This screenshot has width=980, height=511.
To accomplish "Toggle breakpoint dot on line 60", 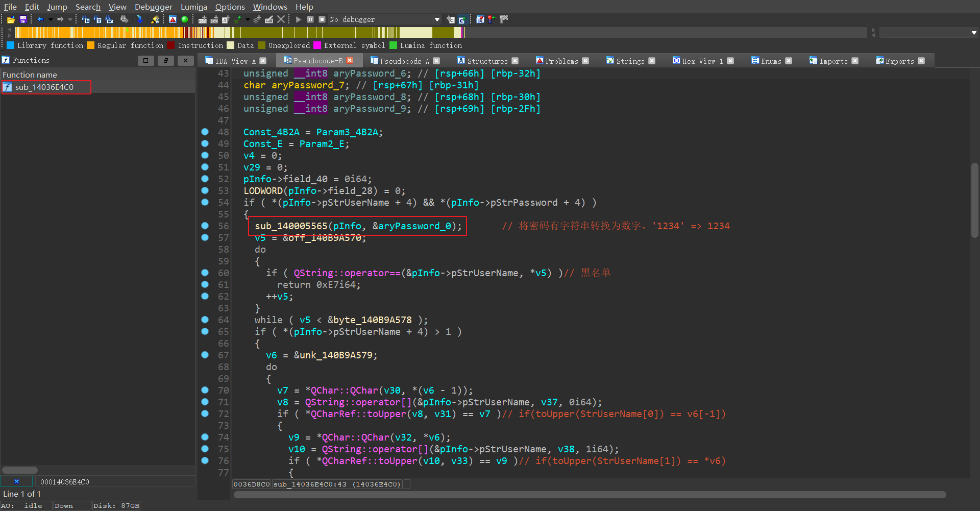I will (x=205, y=273).
